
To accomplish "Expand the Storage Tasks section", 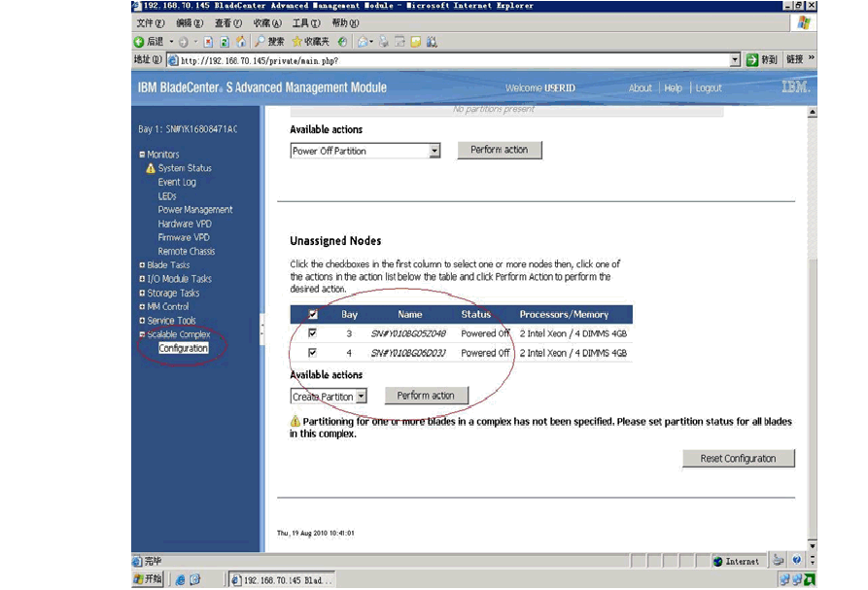I will [142, 294].
